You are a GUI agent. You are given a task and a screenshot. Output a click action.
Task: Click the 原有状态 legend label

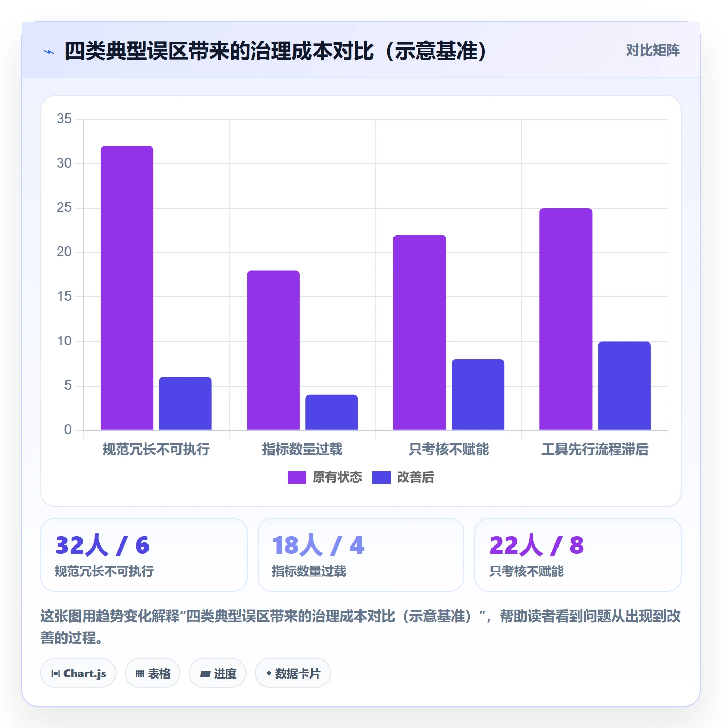click(x=337, y=477)
